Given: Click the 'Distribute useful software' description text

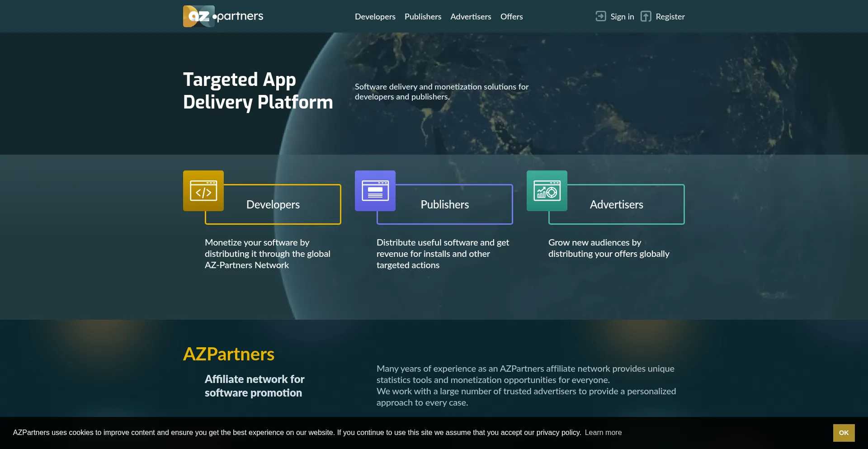Looking at the screenshot, I should (443, 254).
